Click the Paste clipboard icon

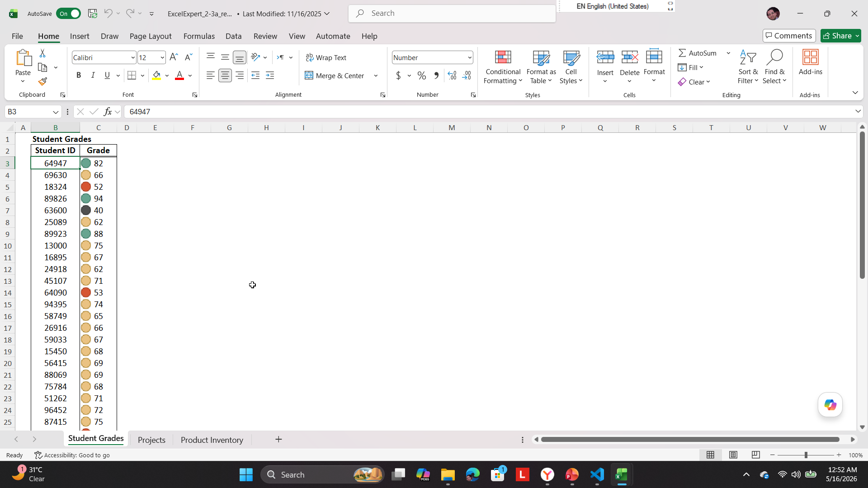pyautogui.click(x=23, y=58)
